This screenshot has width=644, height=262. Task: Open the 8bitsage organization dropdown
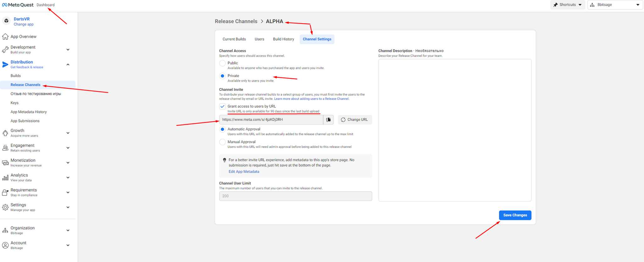615,5
